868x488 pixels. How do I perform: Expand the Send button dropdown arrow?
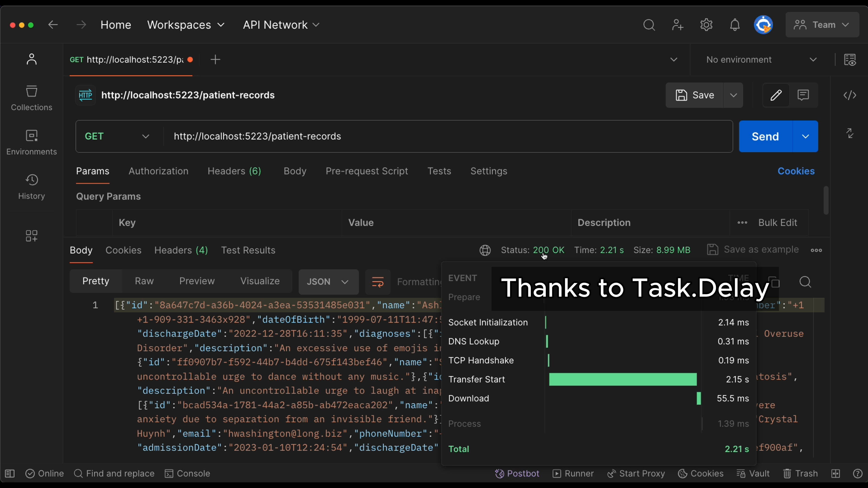pos(805,136)
